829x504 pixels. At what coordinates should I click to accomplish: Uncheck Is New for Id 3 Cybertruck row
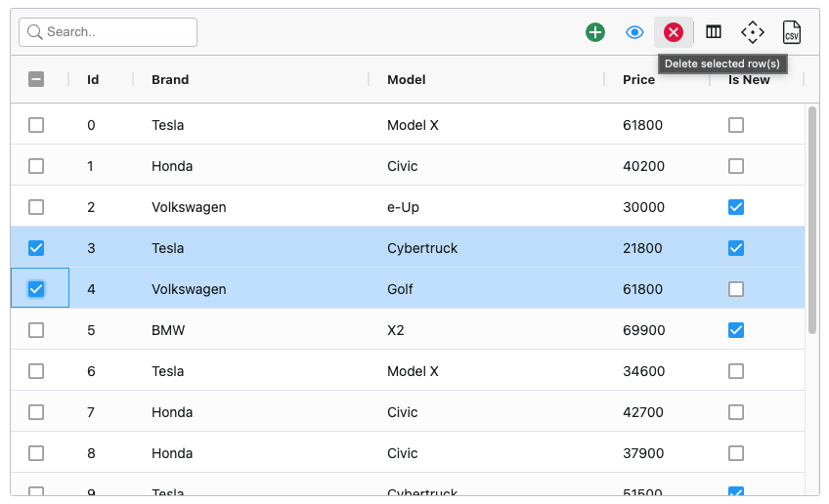point(736,248)
